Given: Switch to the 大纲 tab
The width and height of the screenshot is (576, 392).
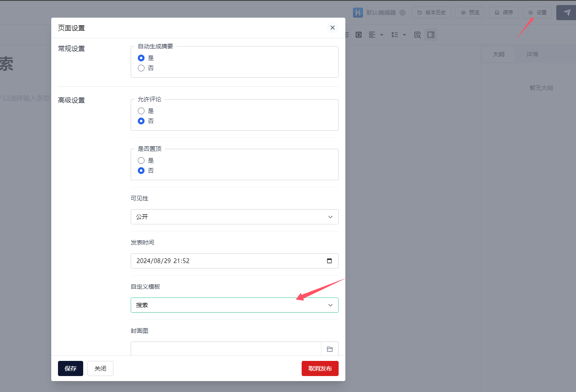Looking at the screenshot, I should tap(498, 54).
